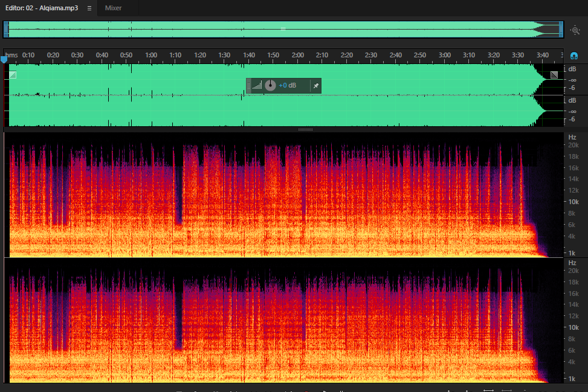Click the 16k mark on the upper spectrogram scale
The height and width of the screenshot is (392, 588).
click(x=573, y=169)
